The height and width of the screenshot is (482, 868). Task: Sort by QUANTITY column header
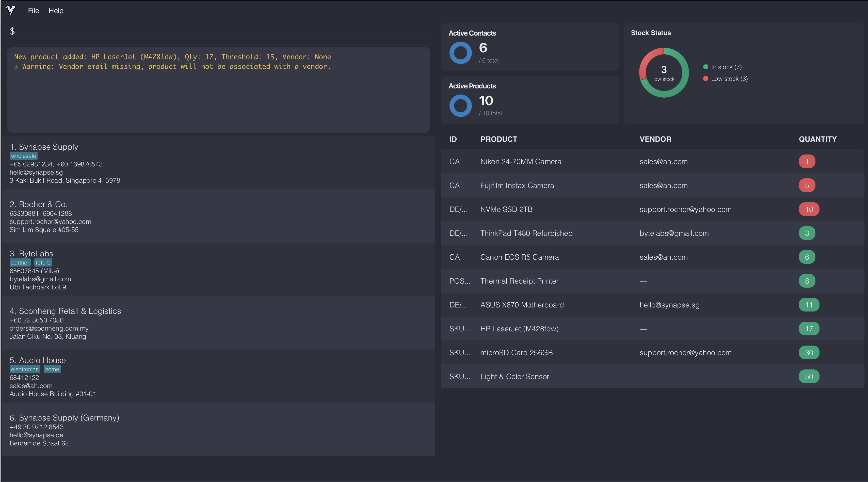click(x=817, y=139)
